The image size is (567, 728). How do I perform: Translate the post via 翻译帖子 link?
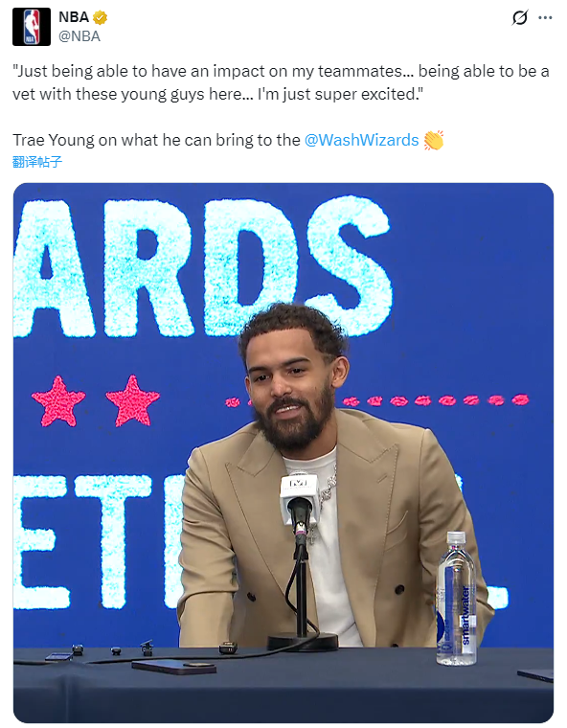37,162
